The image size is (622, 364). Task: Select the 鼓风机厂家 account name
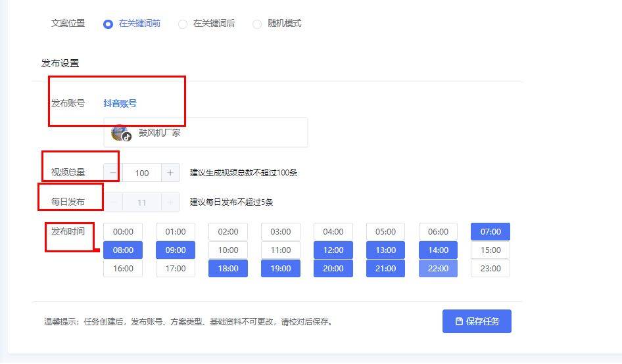pyautogui.click(x=160, y=133)
